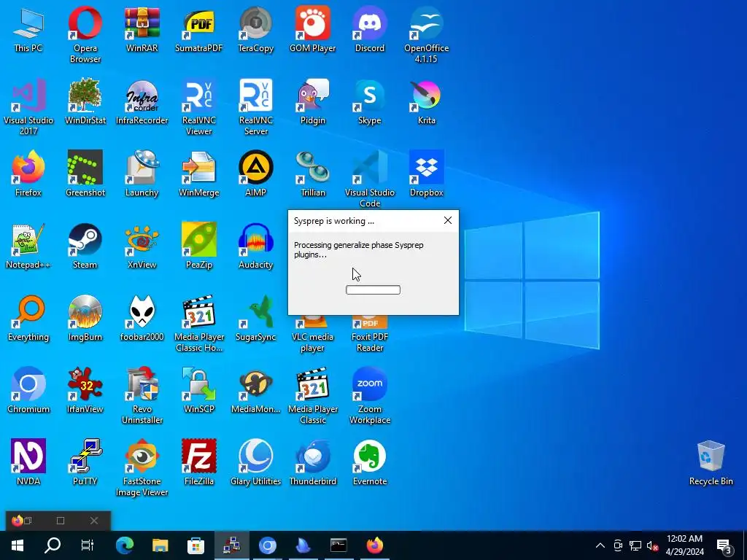Select Media Player Classic (bottom row) icon
747x560 pixels.
(x=312, y=396)
